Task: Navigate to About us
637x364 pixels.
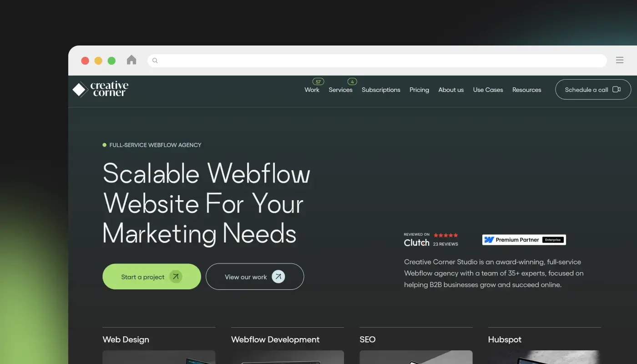Action: 451,90
